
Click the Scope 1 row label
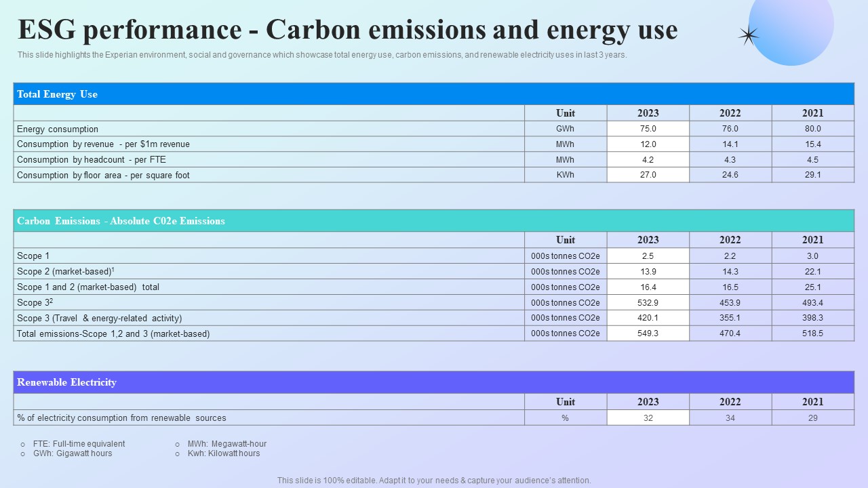point(33,256)
